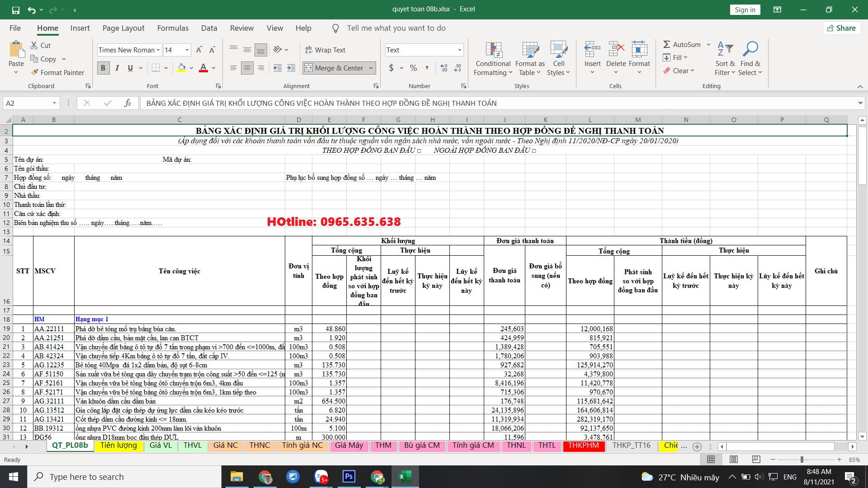The height and width of the screenshot is (488, 868).
Task: Open the Share panel
Action: (841, 28)
